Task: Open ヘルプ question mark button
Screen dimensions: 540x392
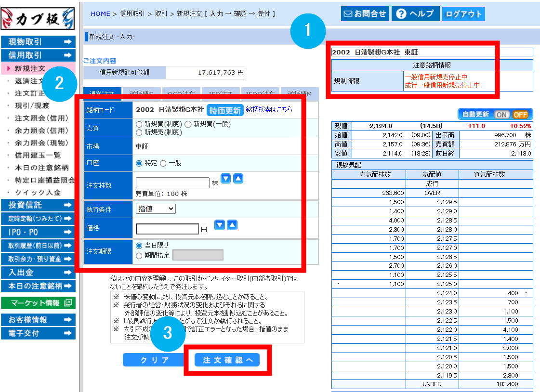Action: (415, 14)
